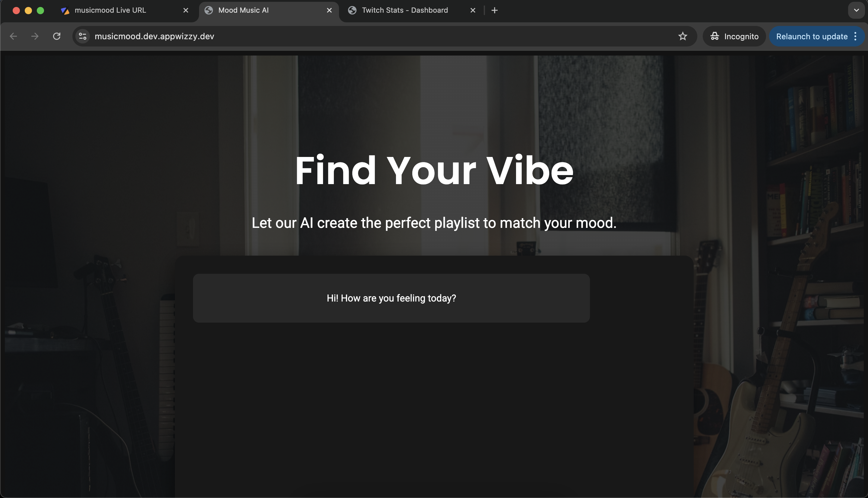Image resolution: width=868 pixels, height=498 pixels.
Task: Close the Twitch Stats tab
Action: point(473,10)
